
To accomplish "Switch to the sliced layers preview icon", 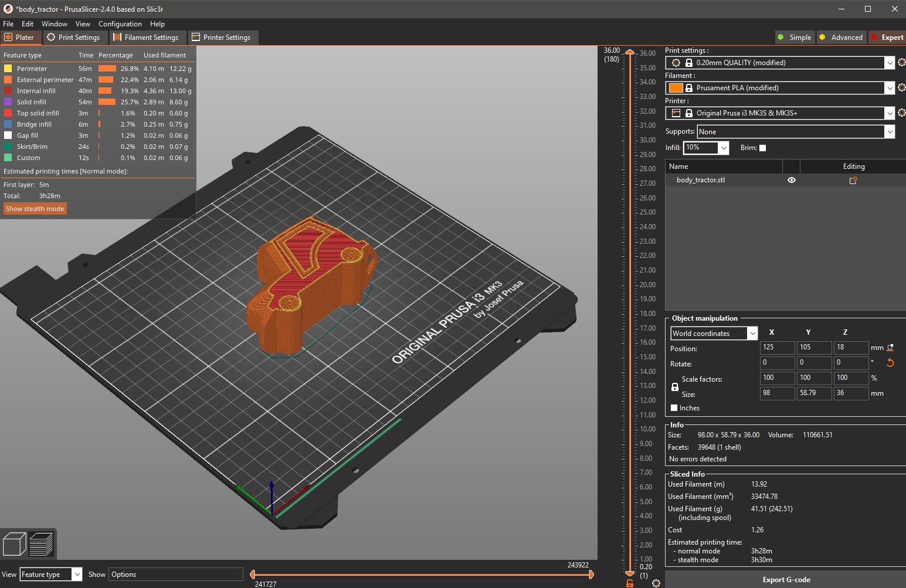I will (41, 544).
